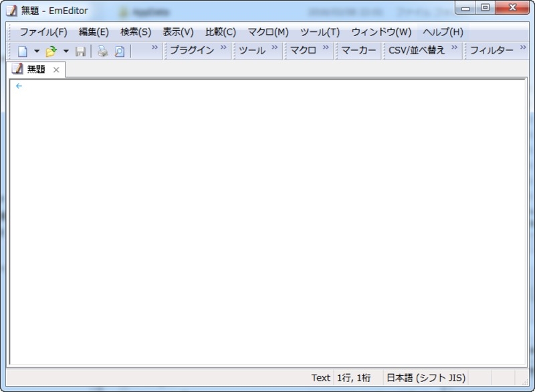Click the マーカー toolbar label

pos(358,50)
